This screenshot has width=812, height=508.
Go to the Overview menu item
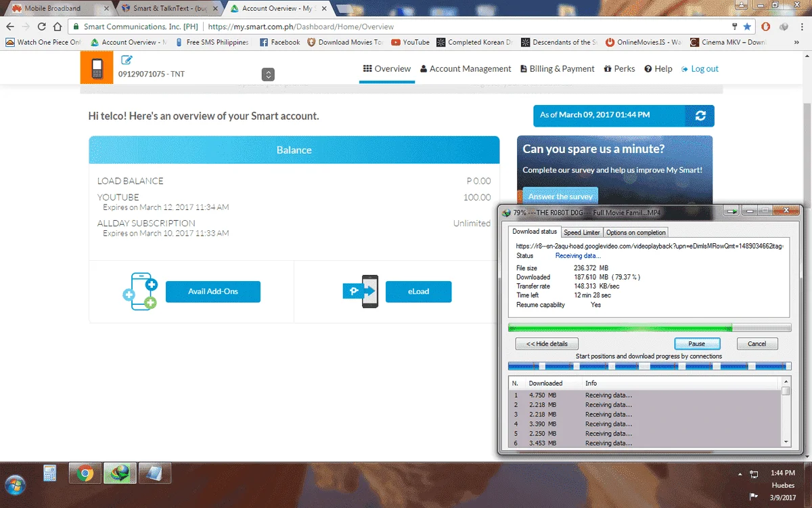click(x=387, y=68)
